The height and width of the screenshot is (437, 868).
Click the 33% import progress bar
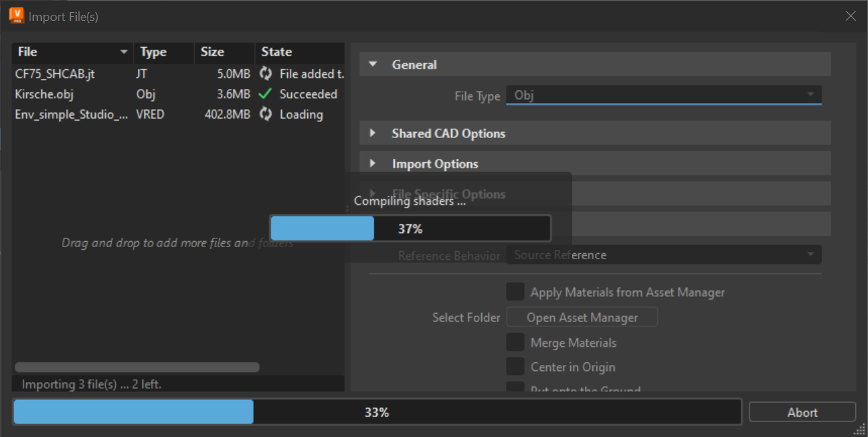[x=376, y=411]
